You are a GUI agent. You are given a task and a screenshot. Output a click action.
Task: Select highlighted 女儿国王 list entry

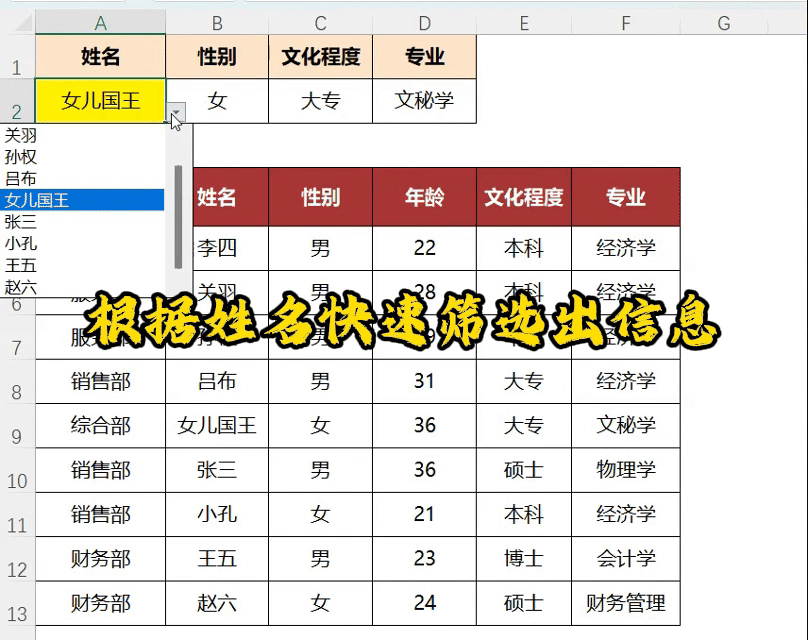[82, 200]
